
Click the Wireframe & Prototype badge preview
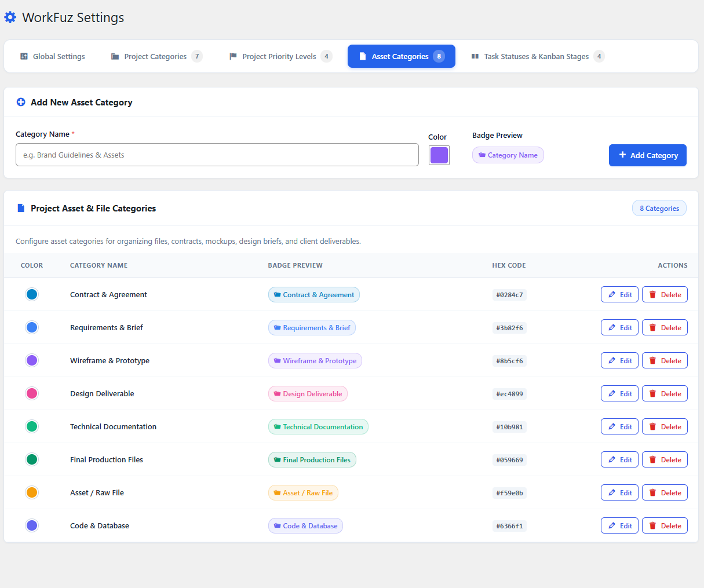(315, 360)
